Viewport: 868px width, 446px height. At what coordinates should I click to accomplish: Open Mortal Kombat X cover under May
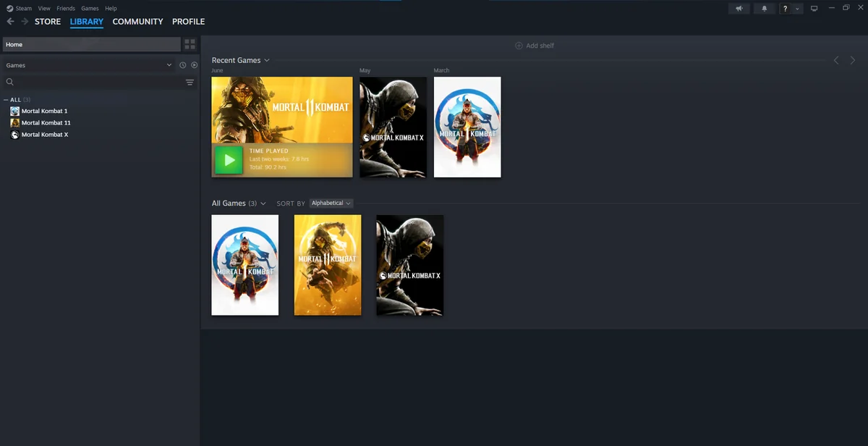(x=393, y=127)
